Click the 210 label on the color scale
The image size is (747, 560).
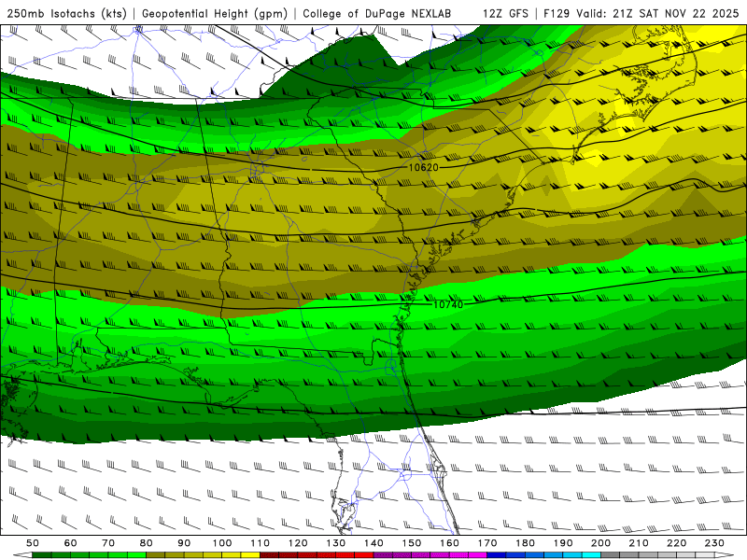coord(639,543)
